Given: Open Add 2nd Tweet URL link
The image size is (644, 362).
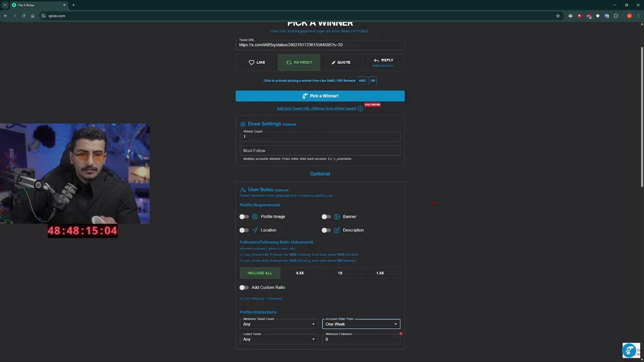Looking at the screenshot, I should pyautogui.click(x=316, y=109).
